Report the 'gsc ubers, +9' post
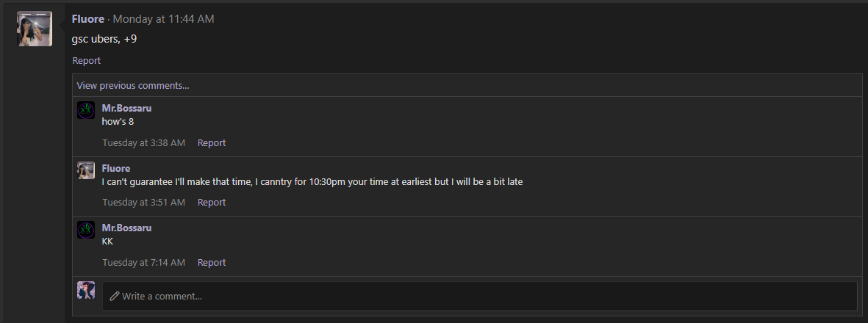The image size is (868, 323). pyautogui.click(x=86, y=61)
